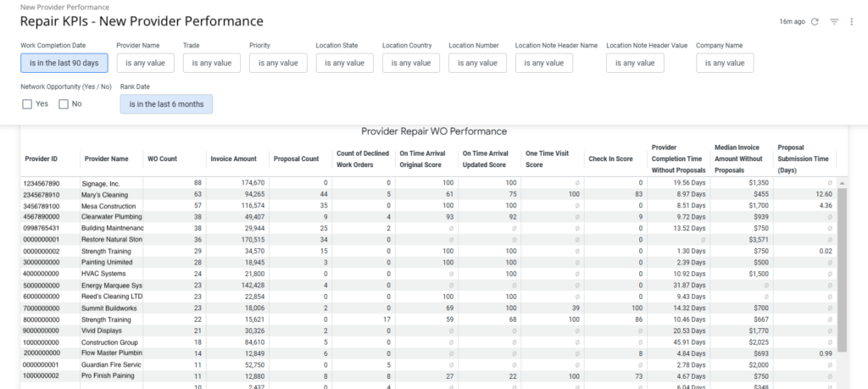The height and width of the screenshot is (389, 868).
Task: Click the Provider ID column header
Action: tap(42, 158)
